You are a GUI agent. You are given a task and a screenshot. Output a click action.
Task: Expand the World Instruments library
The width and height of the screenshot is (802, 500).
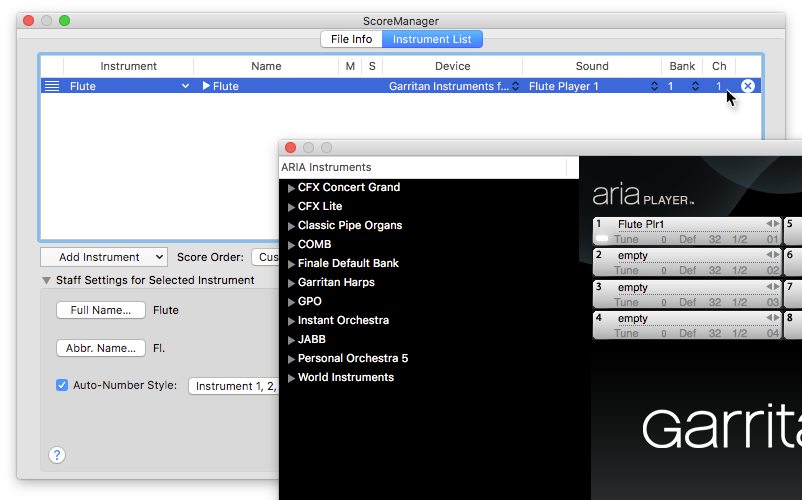pos(291,377)
